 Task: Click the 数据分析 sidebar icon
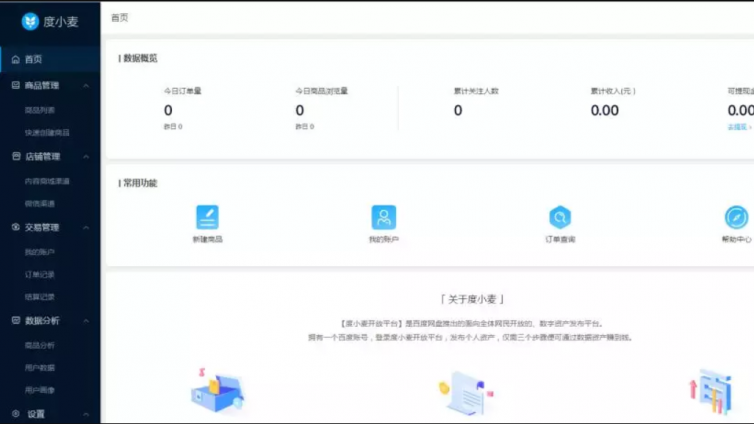tap(16, 320)
